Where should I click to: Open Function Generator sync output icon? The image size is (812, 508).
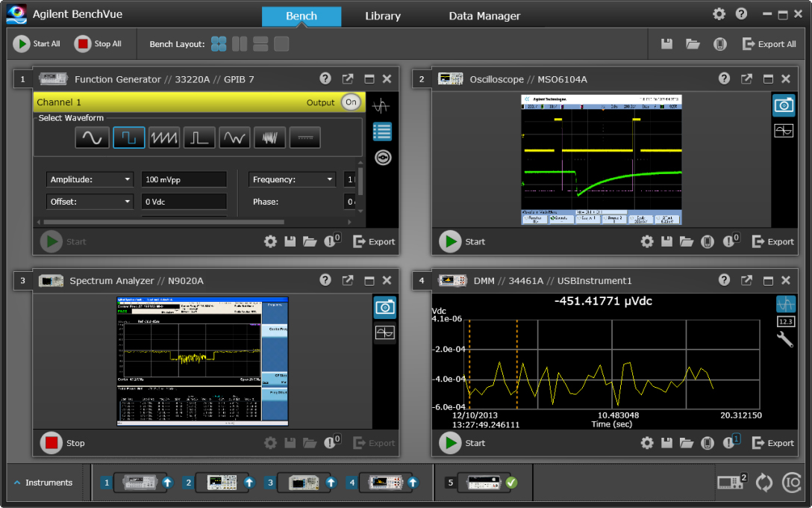point(383,157)
